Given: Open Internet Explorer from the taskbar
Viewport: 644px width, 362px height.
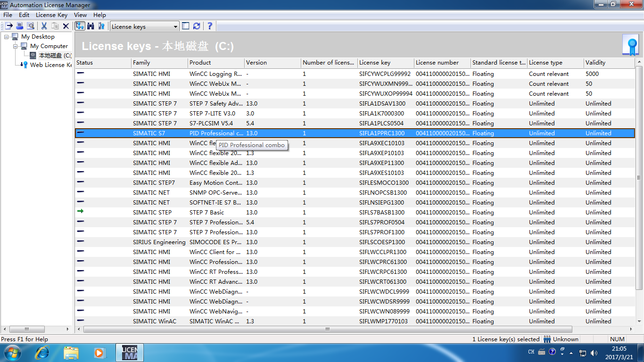Looking at the screenshot, I should [42, 352].
